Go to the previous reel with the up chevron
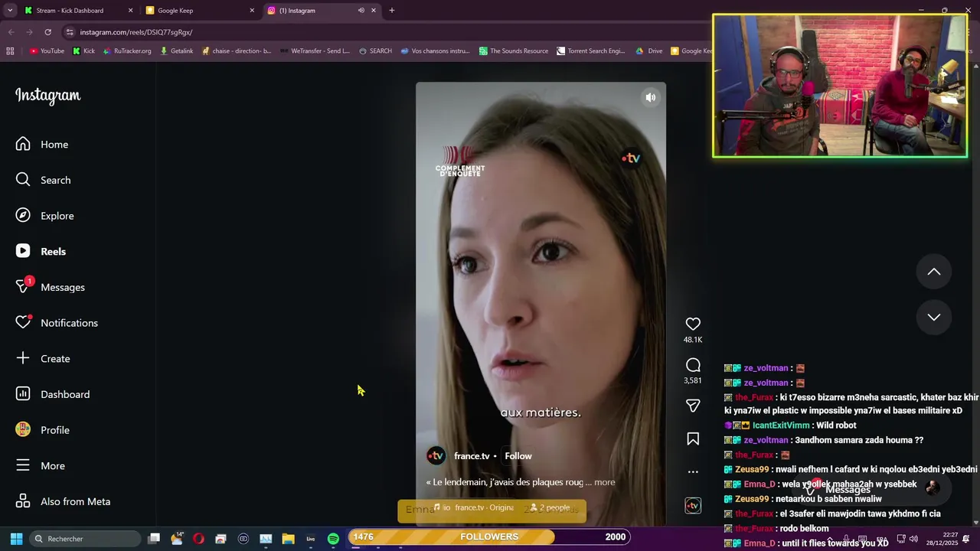The width and height of the screenshot is (980, 551). point(934,272)
